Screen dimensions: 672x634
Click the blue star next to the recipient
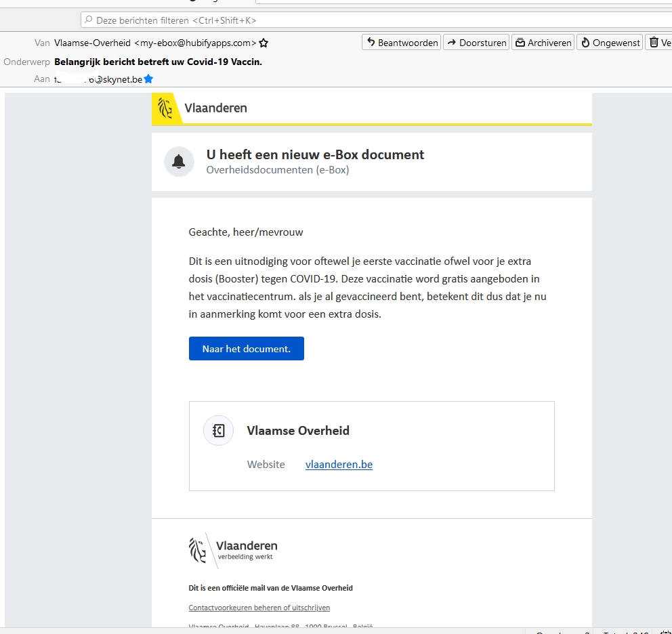tap(148, 79)
